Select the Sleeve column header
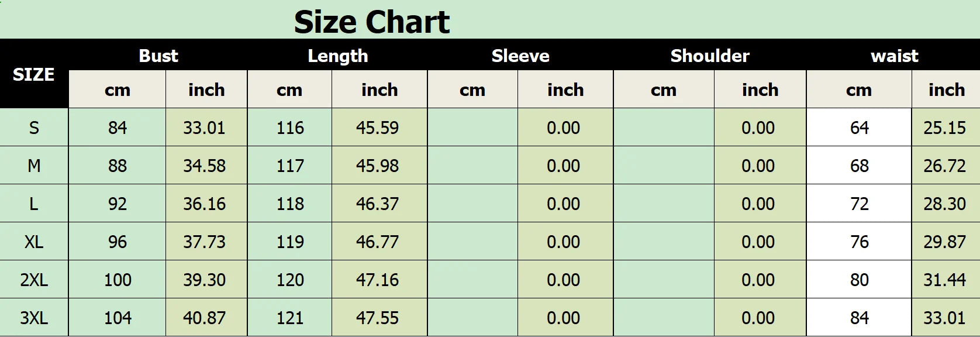 pos(520,56)
